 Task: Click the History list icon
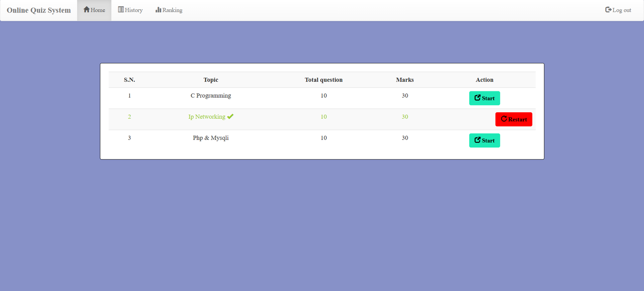121,10
